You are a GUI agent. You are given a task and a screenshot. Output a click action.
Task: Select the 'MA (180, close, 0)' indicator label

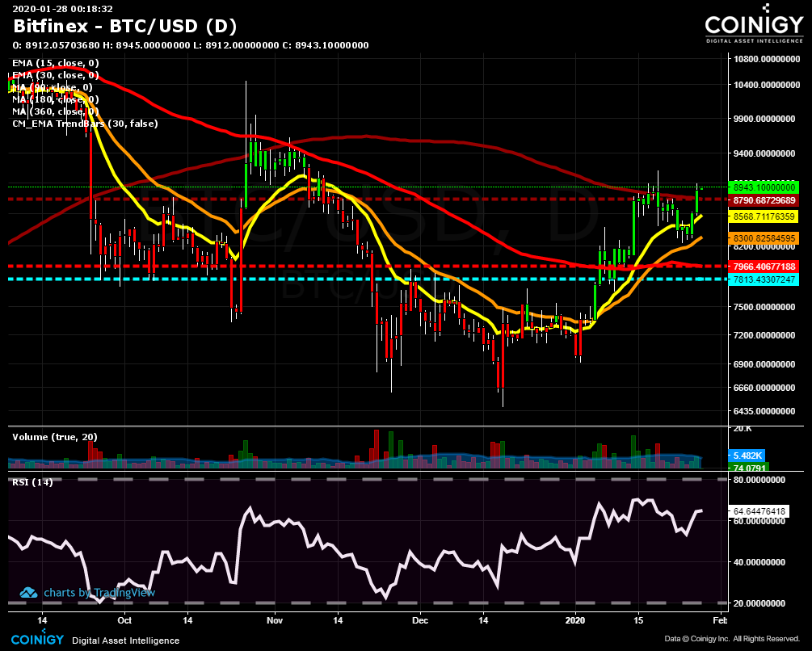56,99
